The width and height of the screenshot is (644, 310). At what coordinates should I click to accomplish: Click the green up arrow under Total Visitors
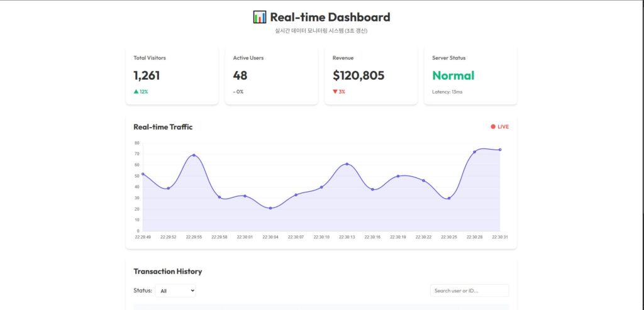click(136, 92)
